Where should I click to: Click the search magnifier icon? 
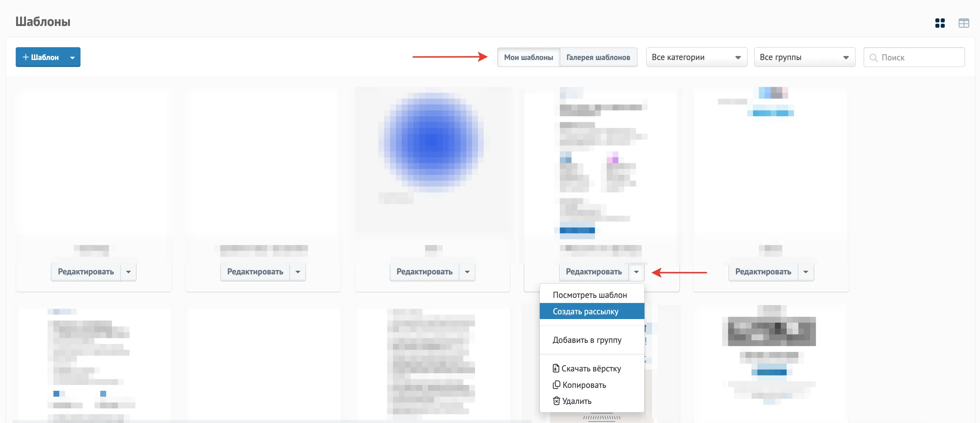point(874,57)
